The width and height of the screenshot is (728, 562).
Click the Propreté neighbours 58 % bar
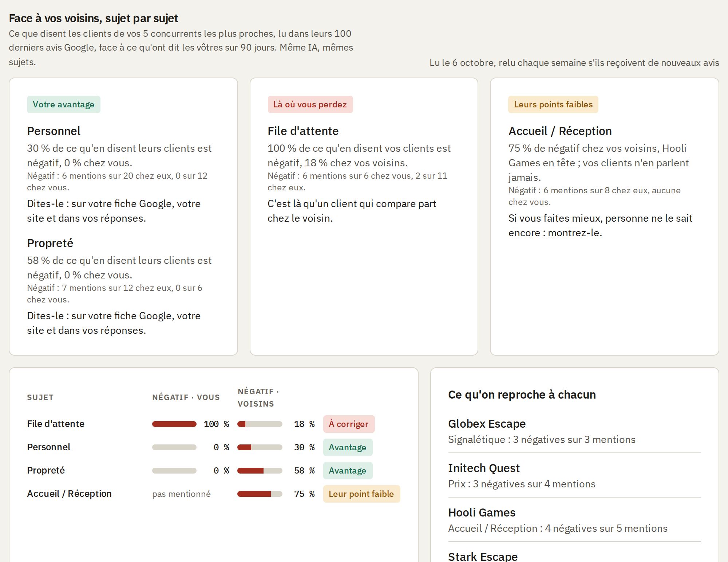click(260, 471)
